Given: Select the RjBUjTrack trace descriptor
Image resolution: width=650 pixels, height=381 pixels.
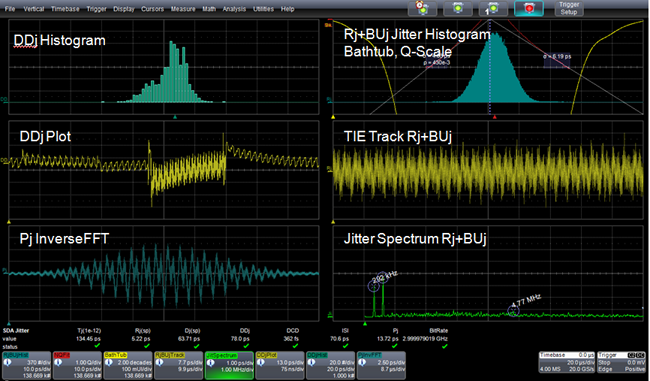Looking at the screenshot, I should point(179,365).
